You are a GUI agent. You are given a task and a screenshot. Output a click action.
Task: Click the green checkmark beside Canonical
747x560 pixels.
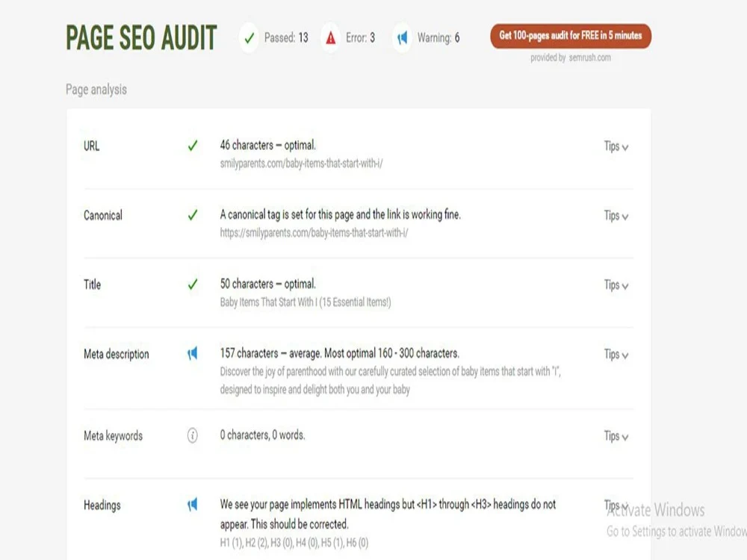(x=193, y=215)
